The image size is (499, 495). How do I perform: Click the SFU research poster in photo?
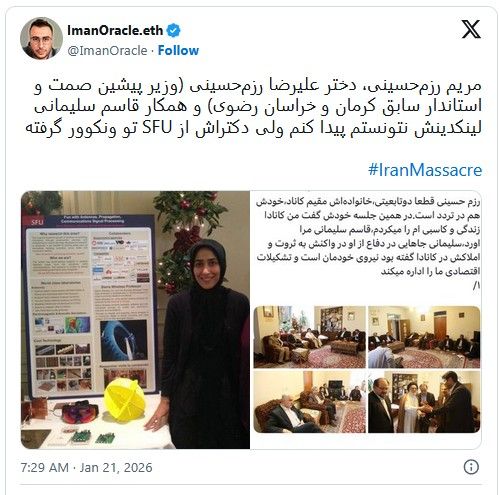click(x=90, y=306)
